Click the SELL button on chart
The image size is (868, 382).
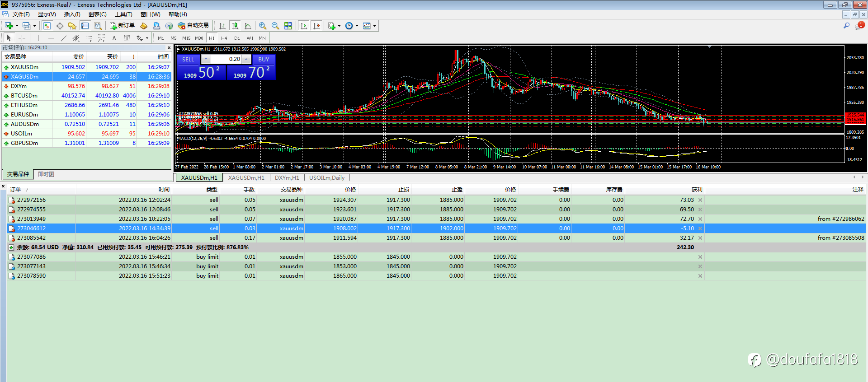tap(188, 59)
